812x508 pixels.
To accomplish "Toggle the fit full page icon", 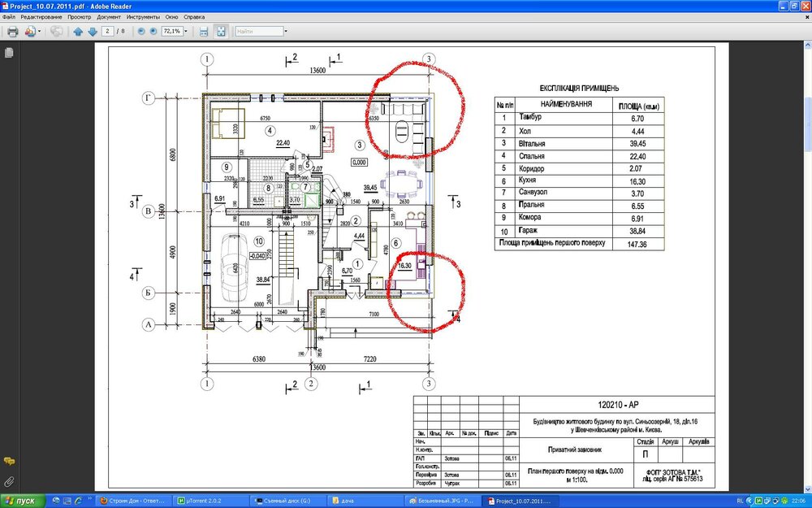I will click(221, 32).
